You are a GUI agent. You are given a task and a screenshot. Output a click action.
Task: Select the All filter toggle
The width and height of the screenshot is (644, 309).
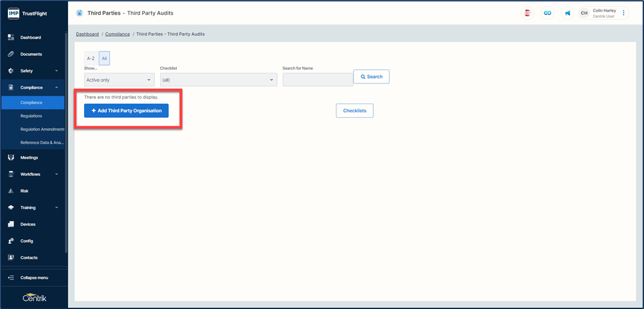coord(104,59)
